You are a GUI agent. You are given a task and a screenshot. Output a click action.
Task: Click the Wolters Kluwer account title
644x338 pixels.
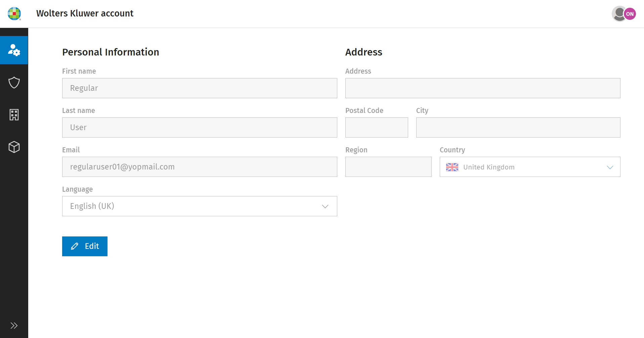(x=85, y=13)
